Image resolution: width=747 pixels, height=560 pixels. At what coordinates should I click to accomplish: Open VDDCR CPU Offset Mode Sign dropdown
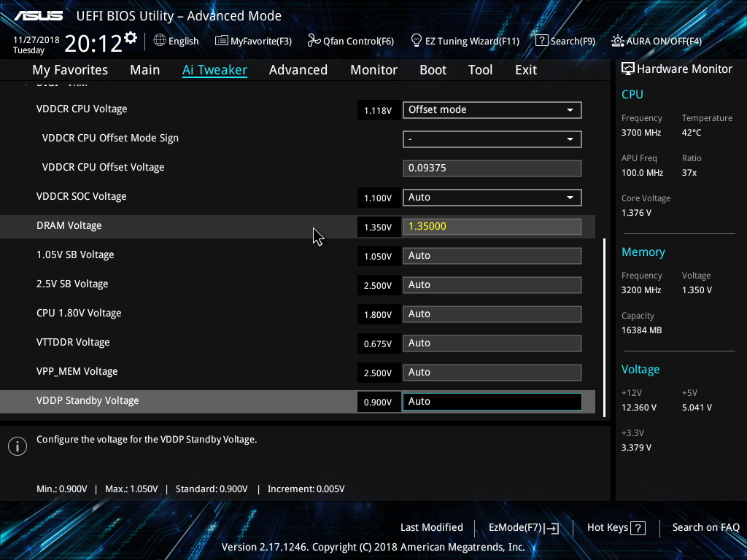(x=492, y=139)
